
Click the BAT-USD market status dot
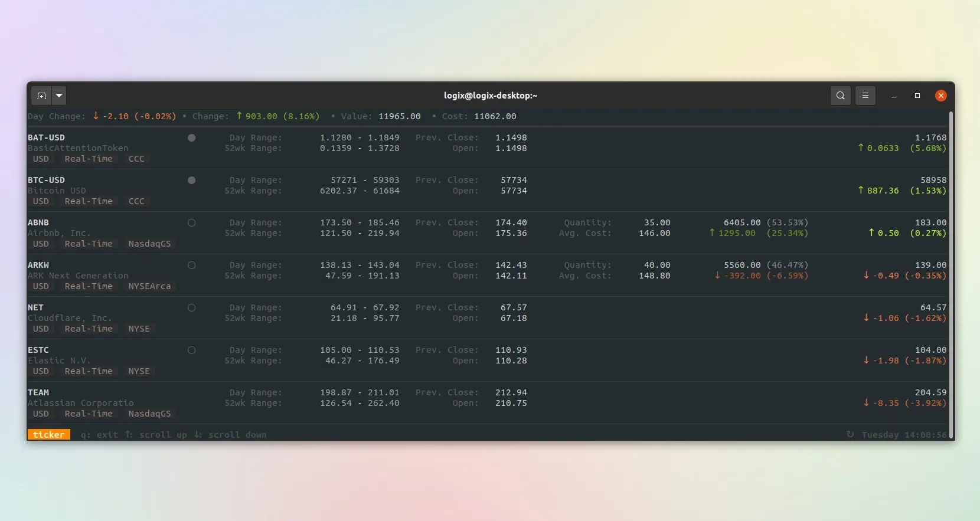click(x=191, y=138)
